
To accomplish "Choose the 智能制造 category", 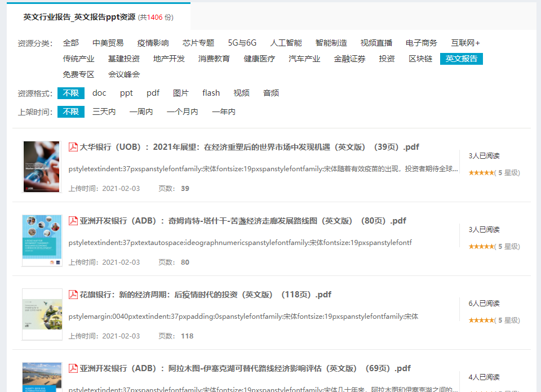I will pos(331,43).
